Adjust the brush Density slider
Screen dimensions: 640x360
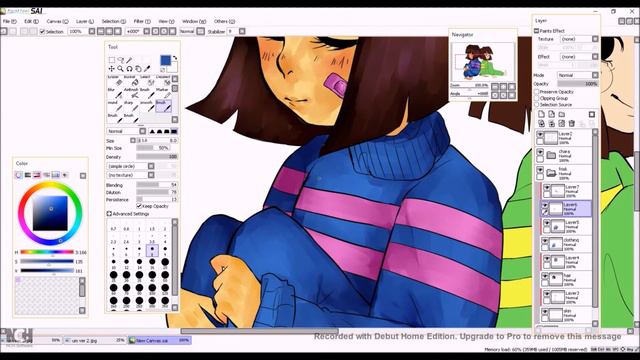pos(157,157)
